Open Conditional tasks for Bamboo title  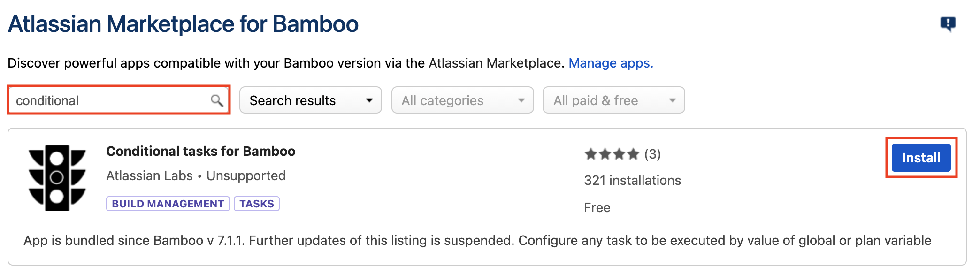pyautogui.click(x=200, y=151)
